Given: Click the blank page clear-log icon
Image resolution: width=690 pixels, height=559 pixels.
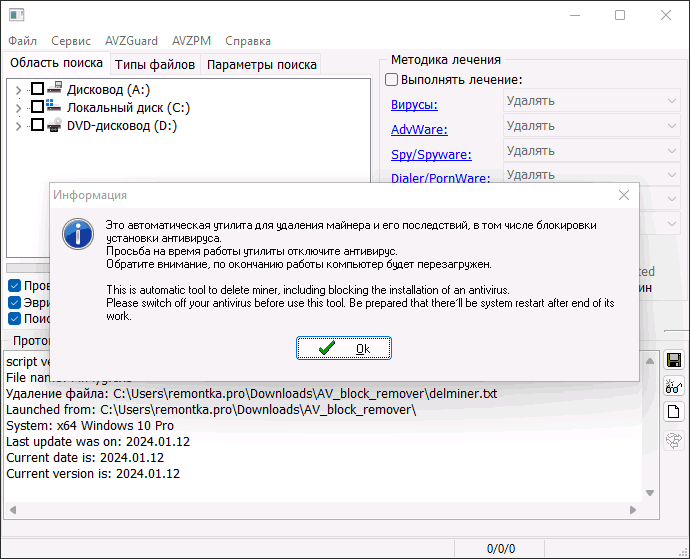Looking at the screenshot, I should [674, 412].
